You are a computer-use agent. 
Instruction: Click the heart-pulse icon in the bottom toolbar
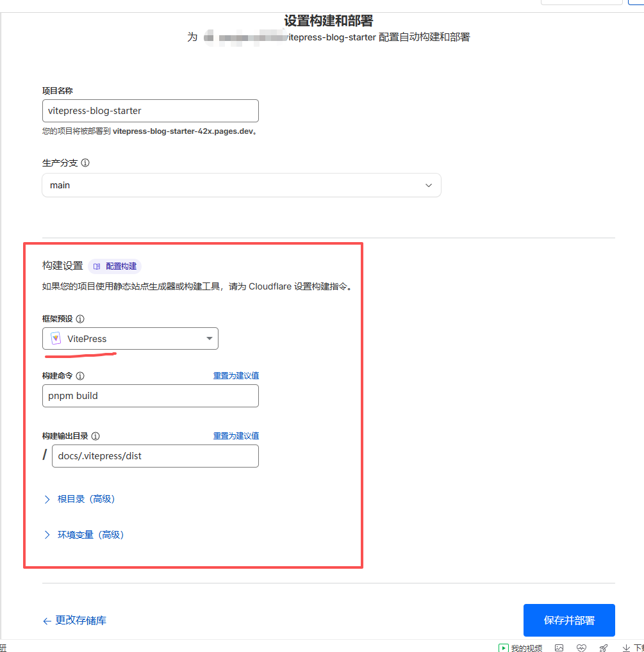click(581, 648)
